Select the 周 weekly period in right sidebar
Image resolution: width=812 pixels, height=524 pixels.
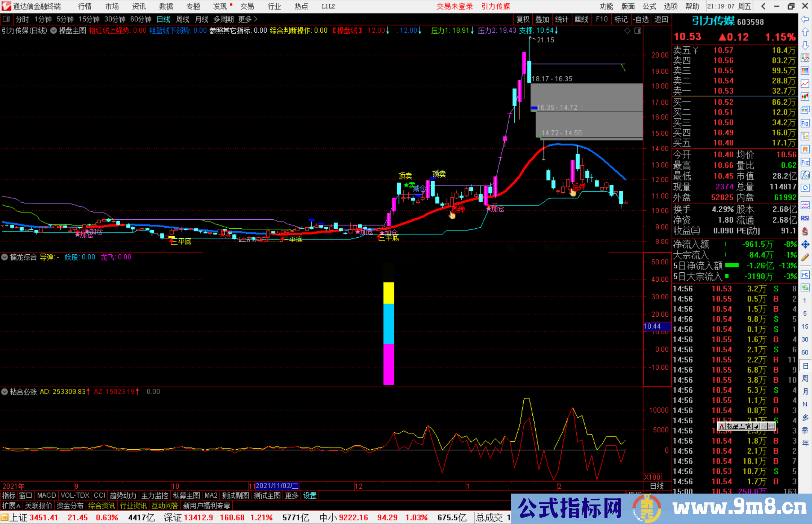tap(805, 378)
